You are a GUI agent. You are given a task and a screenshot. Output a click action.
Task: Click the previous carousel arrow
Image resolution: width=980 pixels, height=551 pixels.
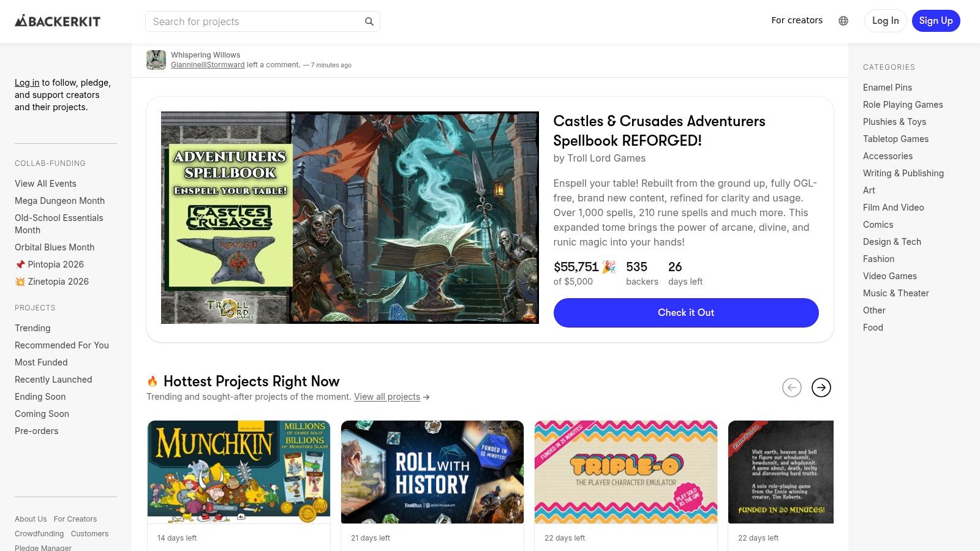tap(792, 388)
